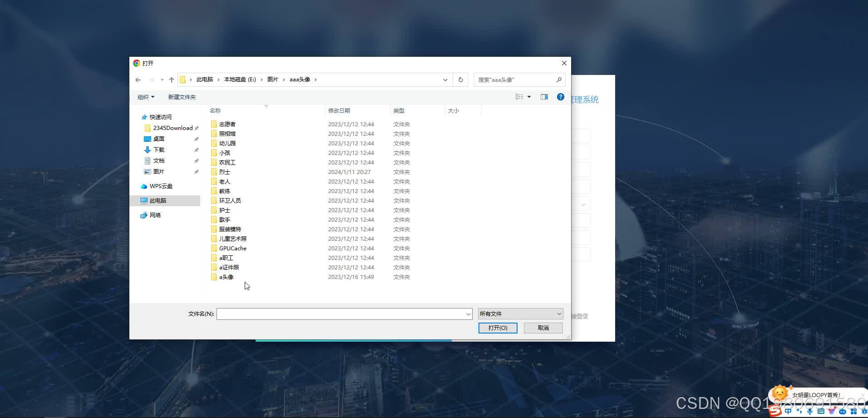Click the magnifier icon in the search box
Screen dimensions: 868x418
[559, 80]
